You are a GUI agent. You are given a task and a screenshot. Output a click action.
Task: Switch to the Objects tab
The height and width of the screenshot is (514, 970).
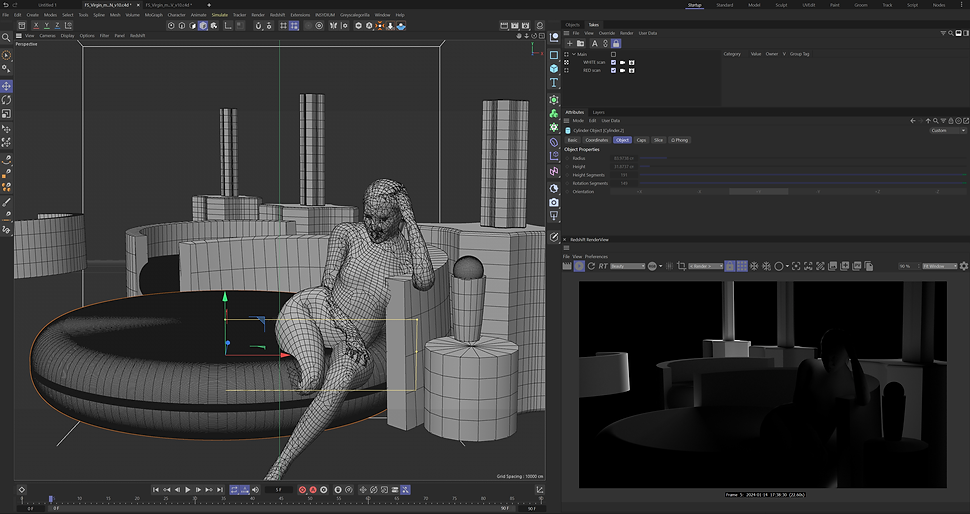click(573, 25)
